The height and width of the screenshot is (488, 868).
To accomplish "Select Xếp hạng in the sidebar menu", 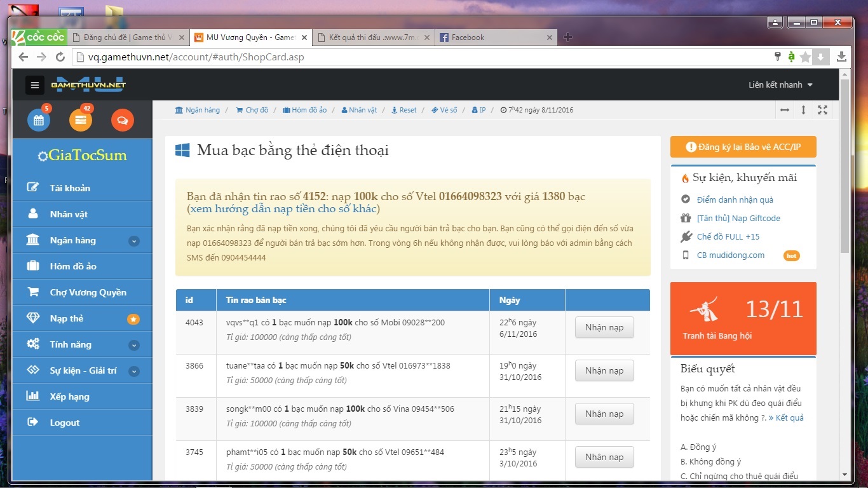I will tap(69, 396).
